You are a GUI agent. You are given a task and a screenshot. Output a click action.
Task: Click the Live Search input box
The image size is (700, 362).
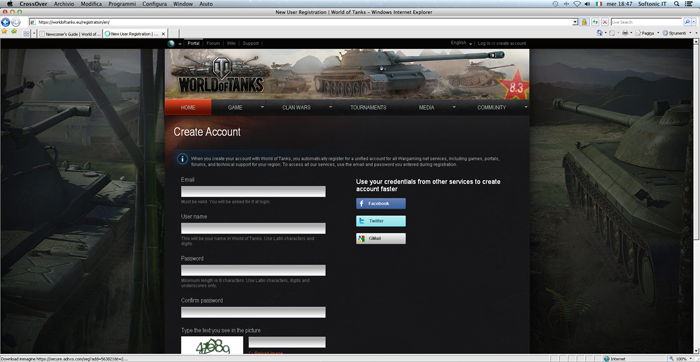[646, 22]
